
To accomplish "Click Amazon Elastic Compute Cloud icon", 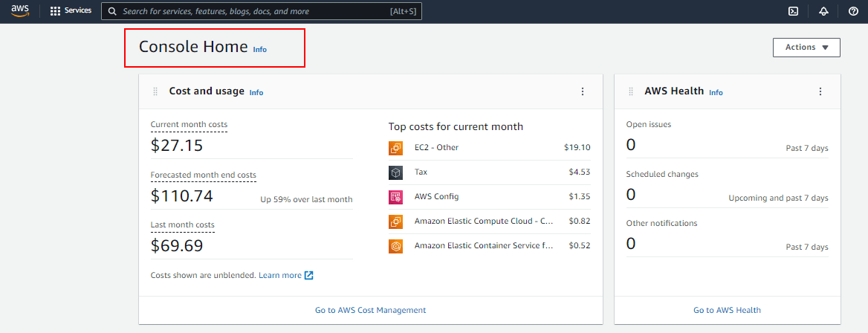I will click(395, 222).
